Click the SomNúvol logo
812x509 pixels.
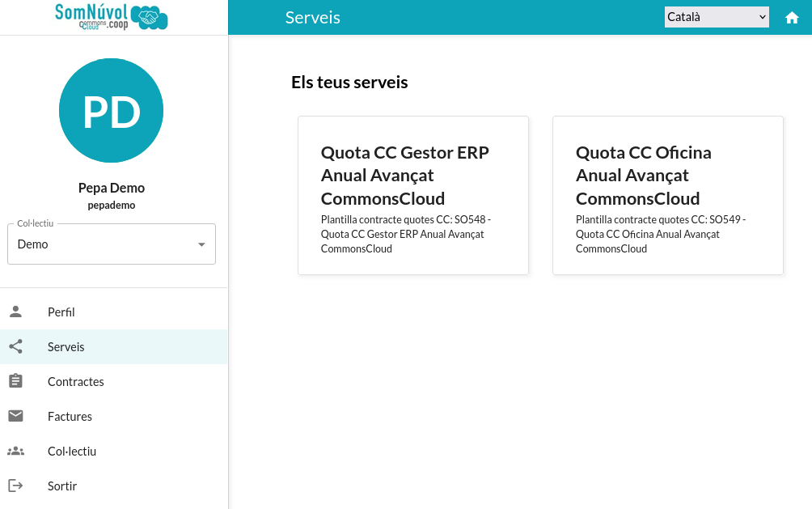pyautogui.click(x=112, y=17)
